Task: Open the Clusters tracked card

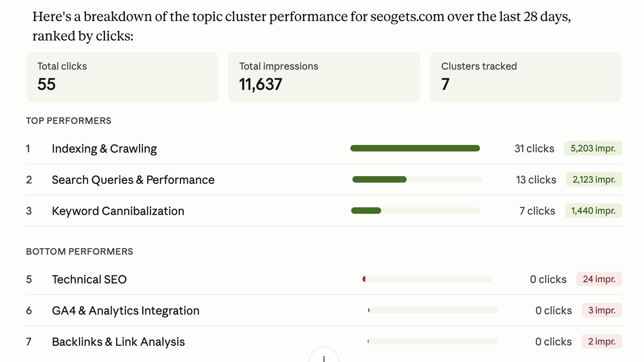Action: point(525,77)
